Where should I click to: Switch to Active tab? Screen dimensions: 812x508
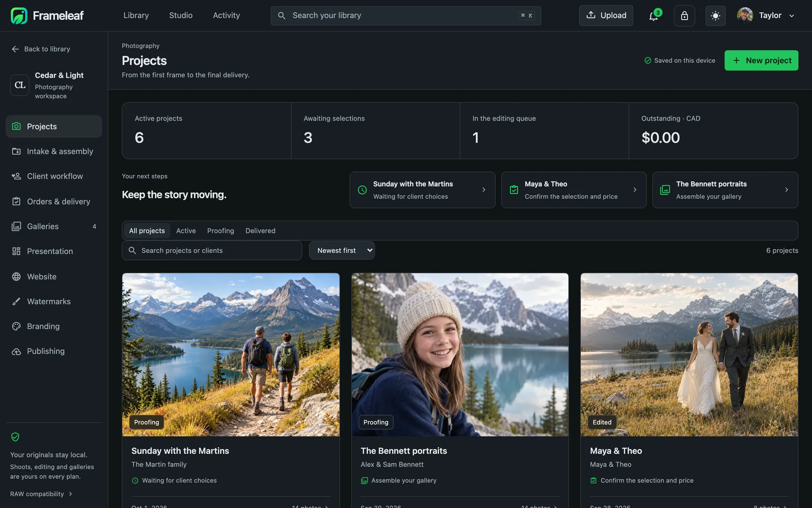pyautogui.click(x=186, y=230)
